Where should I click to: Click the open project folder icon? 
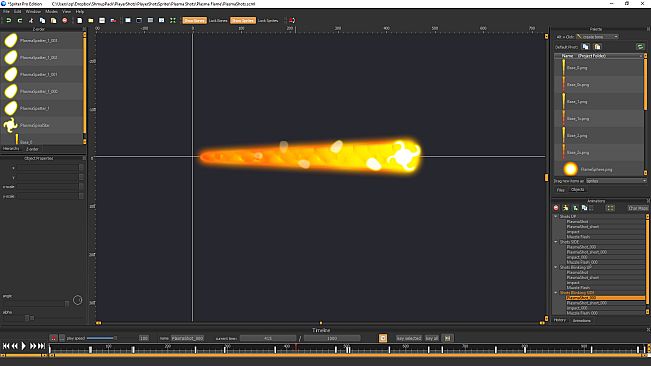91,20
